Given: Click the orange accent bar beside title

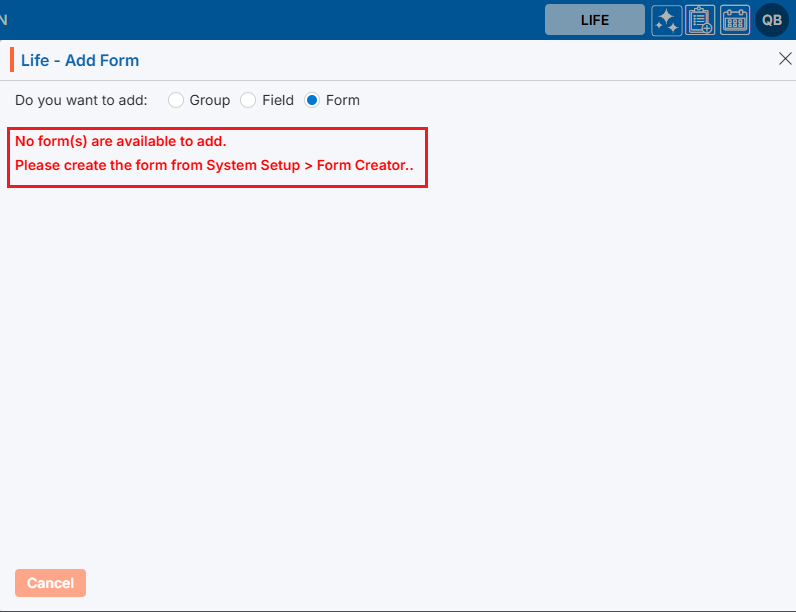Looking at the screenshot, I should pyautogui.click(x=12, y=60).
